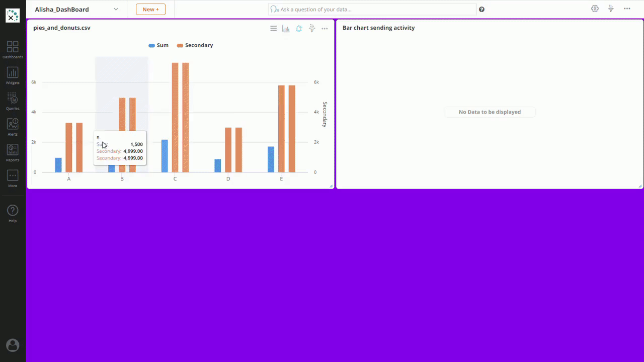Open the Widgets section in sidebar
Screen dimensions: 644x362
click(x=13, y=75)
